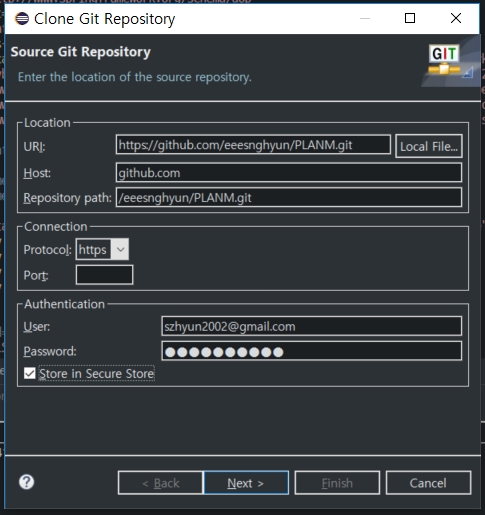Click the disabled Finish button
This screenshot has height=515, width=485.
337,483
